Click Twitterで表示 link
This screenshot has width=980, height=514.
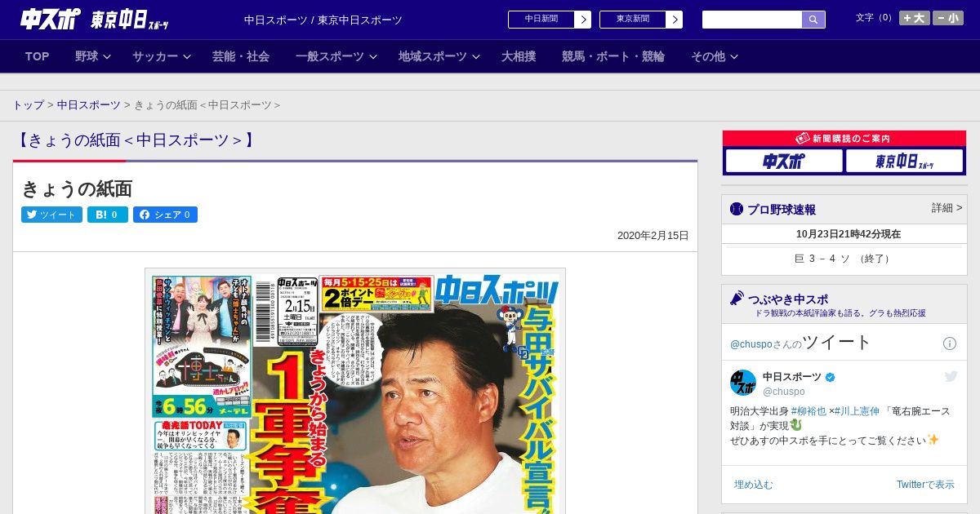pos(925,485)
